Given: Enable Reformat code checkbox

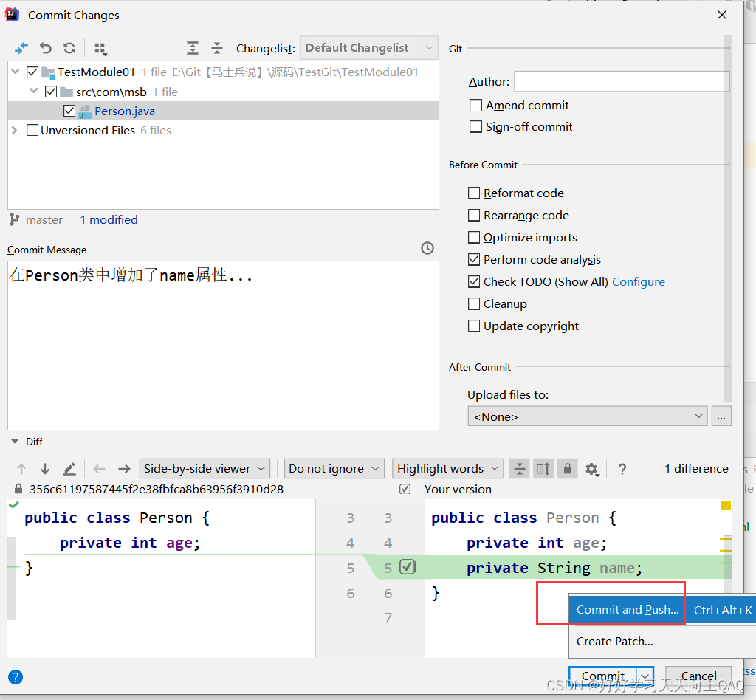Looking at the screenshot, I should pos(474,193).
